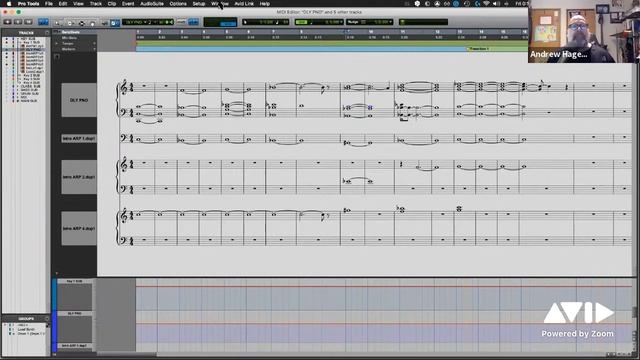Image resolution: width=640 pixels, height=360 pixels.
Task: Click the Min:Secs ruler label
Action: (x=69, y=38)
